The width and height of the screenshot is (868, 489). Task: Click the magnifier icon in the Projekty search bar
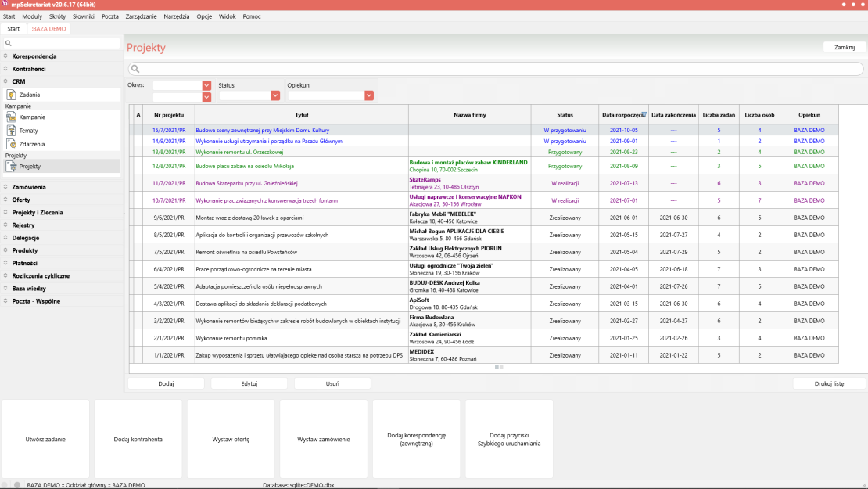(135, 69)
